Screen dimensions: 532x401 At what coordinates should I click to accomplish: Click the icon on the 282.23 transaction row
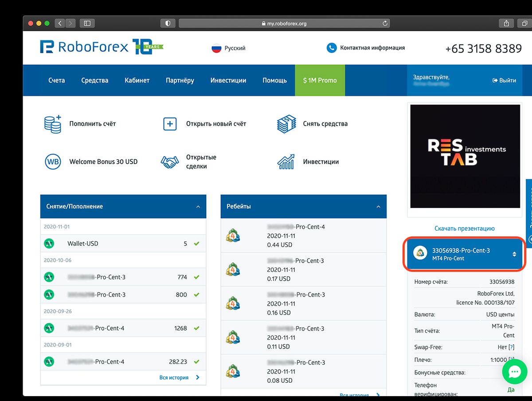pos(49,362)
